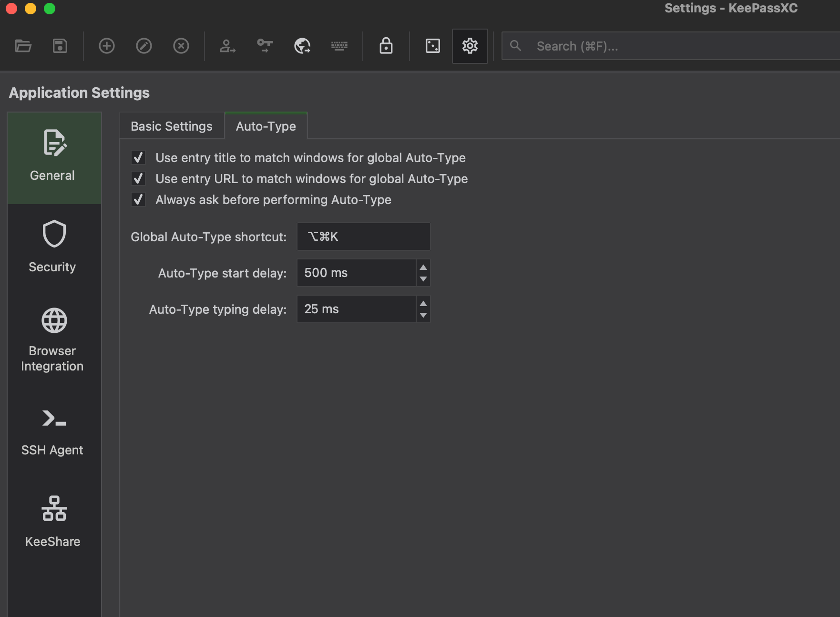Click the Save database floppy icon
Screen dimensions: 840x617
click(x=60, y=46)
